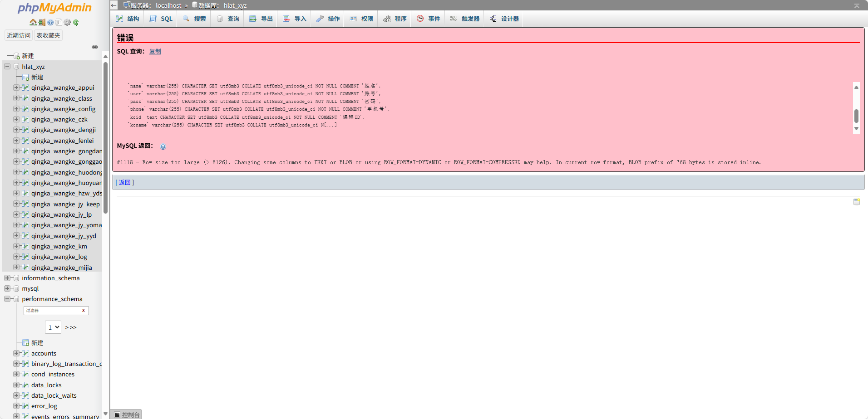This screenshot has width=868, height=419.
Task: Click the new table icon under hlat_xyz
Action: (26, 77)
